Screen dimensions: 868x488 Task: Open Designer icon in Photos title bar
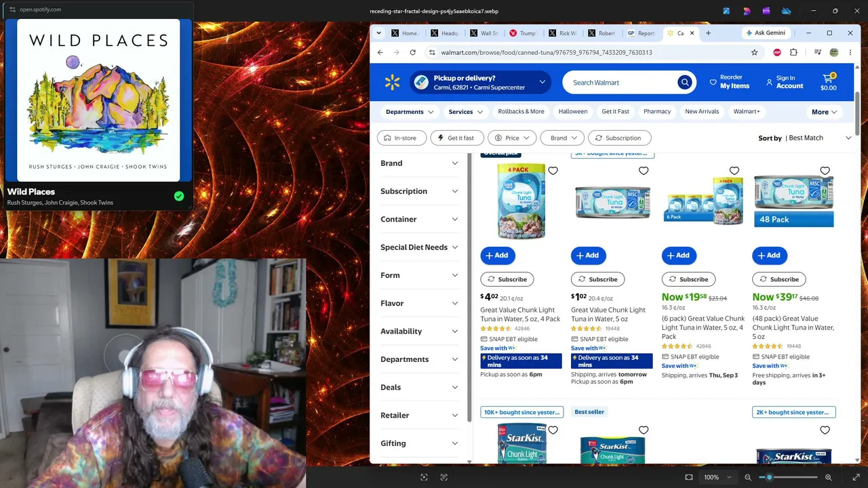tap(747, 11)
